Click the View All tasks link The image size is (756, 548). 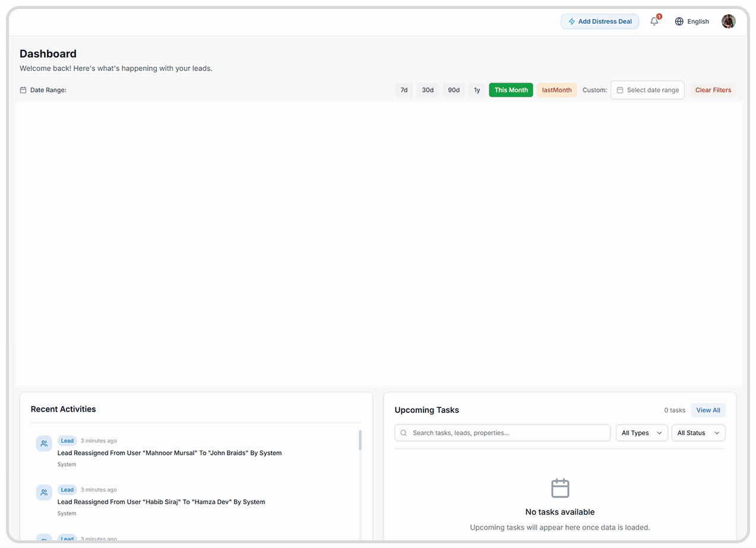708,410
